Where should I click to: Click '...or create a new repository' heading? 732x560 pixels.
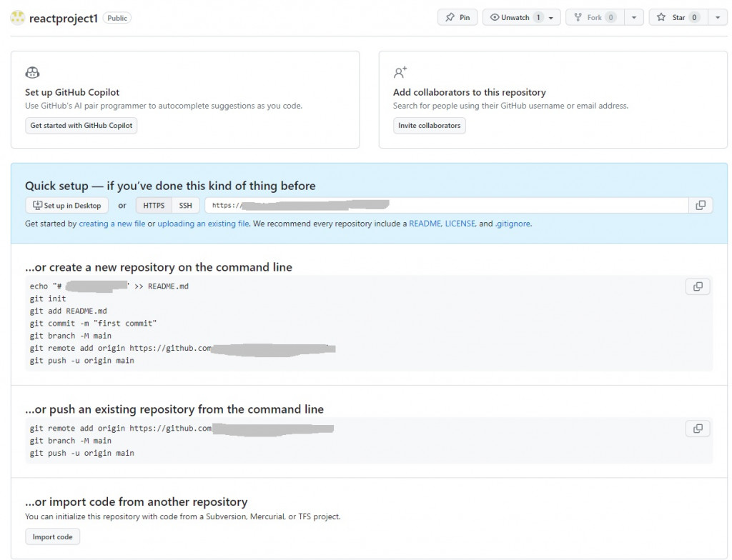[159, 267]
